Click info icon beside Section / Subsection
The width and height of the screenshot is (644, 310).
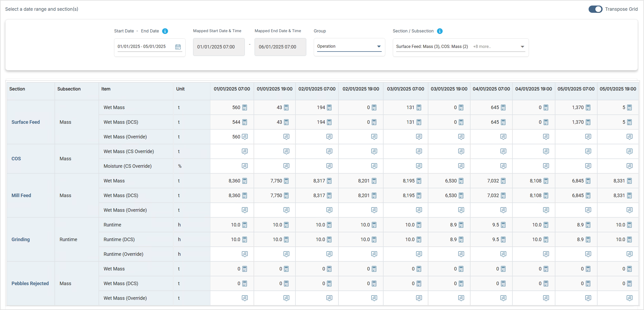click(440, 31)
